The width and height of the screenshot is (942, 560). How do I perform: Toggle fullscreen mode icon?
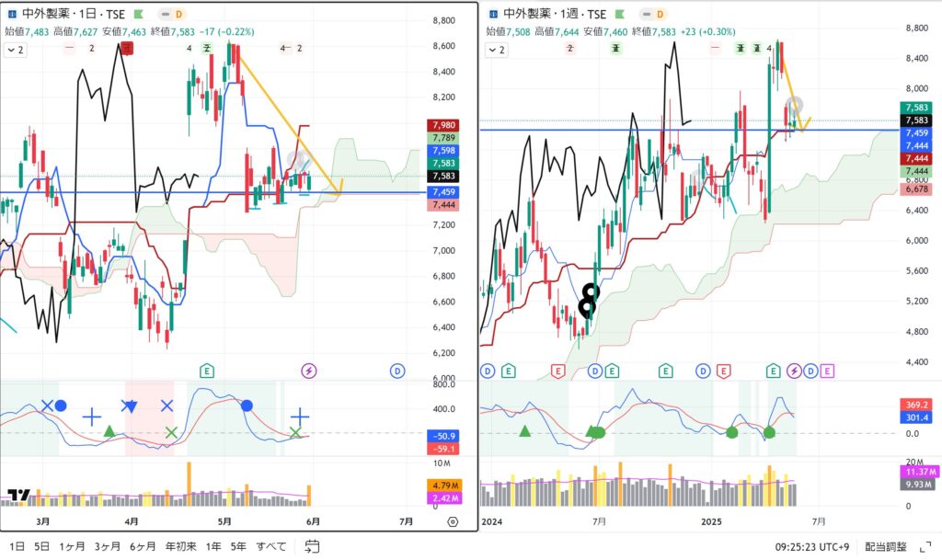click(x=925, y=547)
